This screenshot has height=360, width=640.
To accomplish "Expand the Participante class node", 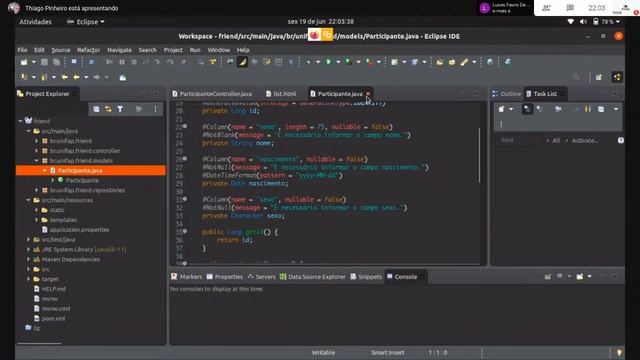I will pyautogui.click(x=53, y=180).
